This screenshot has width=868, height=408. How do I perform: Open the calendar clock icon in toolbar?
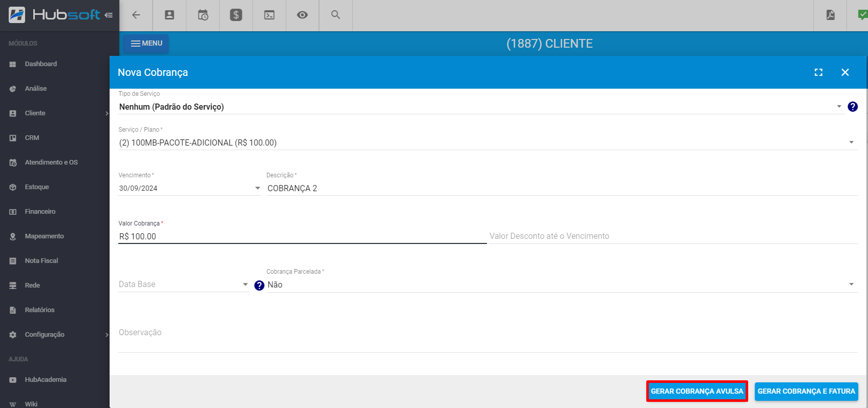203,15
